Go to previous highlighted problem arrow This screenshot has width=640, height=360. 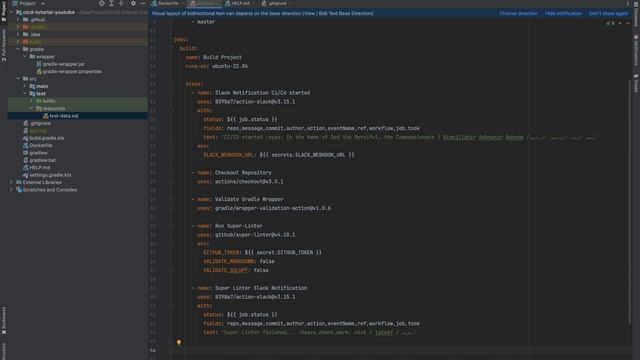620,23
